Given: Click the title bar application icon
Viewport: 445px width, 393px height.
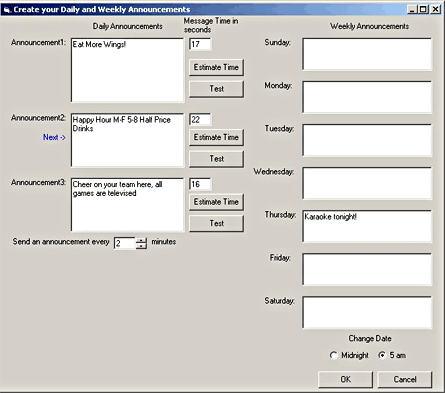Looking at the screenshot, I should pyautogui.click(x=7, y=9).
